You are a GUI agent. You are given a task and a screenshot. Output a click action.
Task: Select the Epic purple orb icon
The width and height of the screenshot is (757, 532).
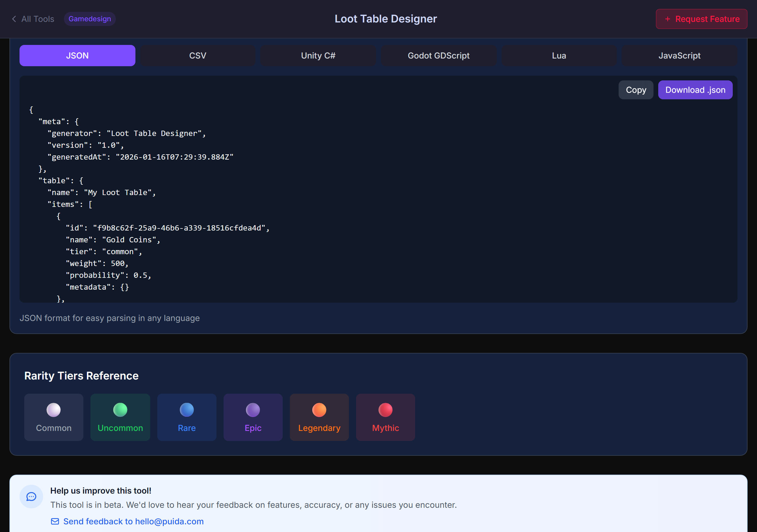pos(253,410)
